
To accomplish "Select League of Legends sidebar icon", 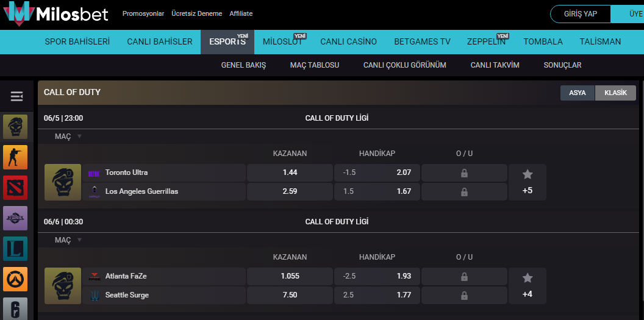I will 15,249.
